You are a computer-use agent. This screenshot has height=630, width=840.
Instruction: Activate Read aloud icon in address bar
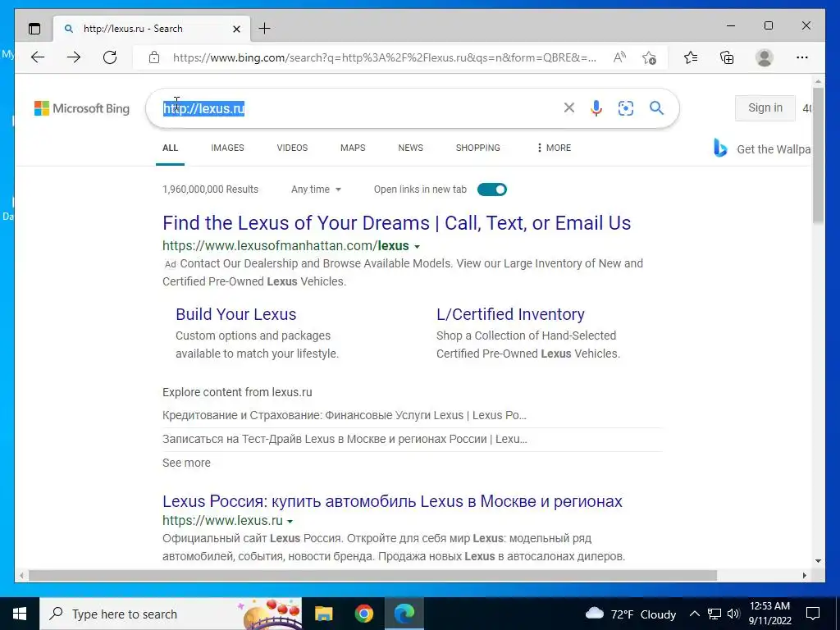click(619, 57)
